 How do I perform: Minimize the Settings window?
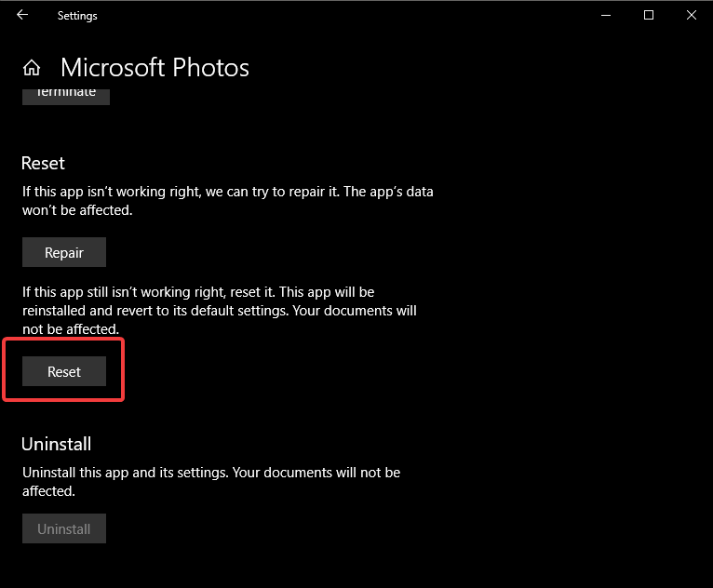[606, 15]
